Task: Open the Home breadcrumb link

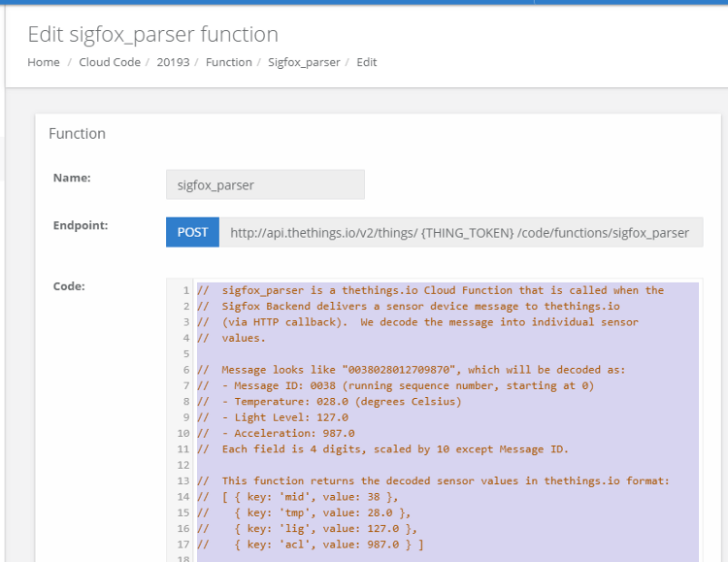Action: tap(43, 62)
